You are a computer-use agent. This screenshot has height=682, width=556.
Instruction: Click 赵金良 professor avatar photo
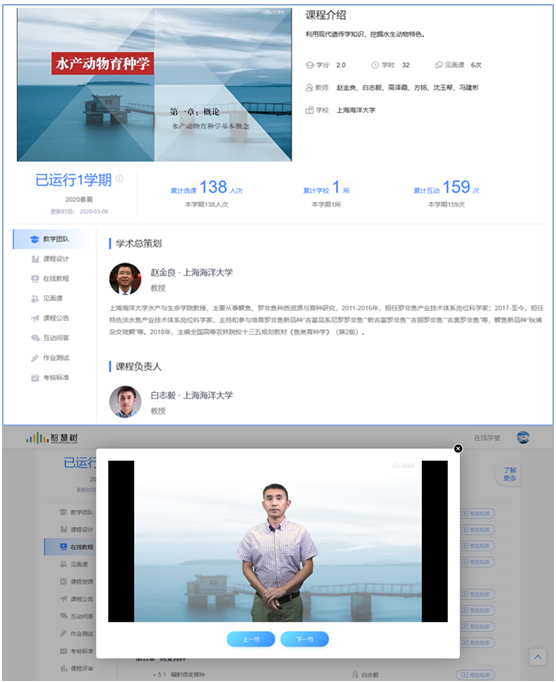[x=125, y=279]
